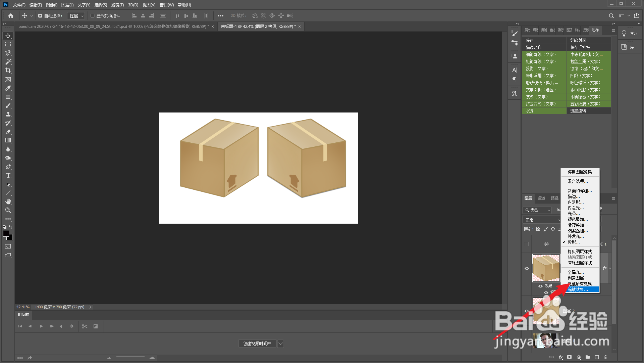Select the Eyedropper tool
This screenshot has height=363, width=644.
pos(8,88)
